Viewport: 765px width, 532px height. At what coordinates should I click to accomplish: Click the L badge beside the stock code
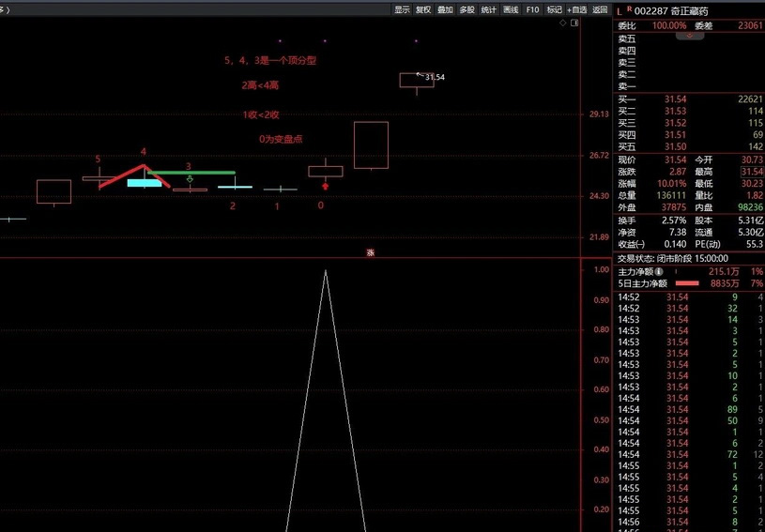point(620,10)
